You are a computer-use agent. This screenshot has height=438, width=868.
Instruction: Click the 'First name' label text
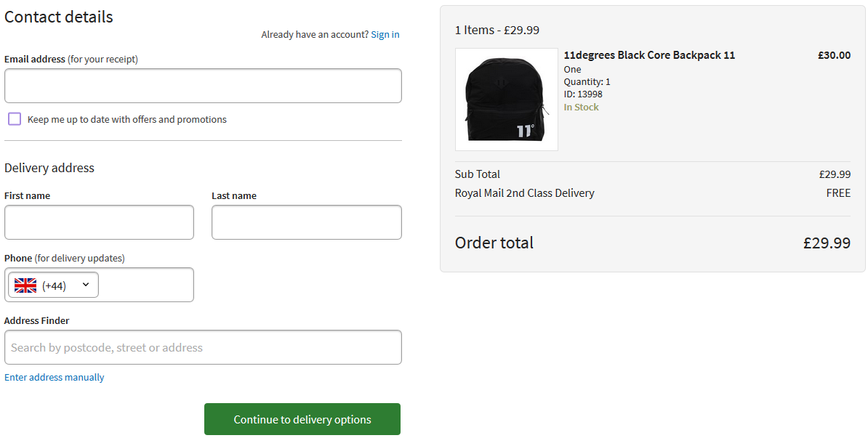(x=28, y=195)
